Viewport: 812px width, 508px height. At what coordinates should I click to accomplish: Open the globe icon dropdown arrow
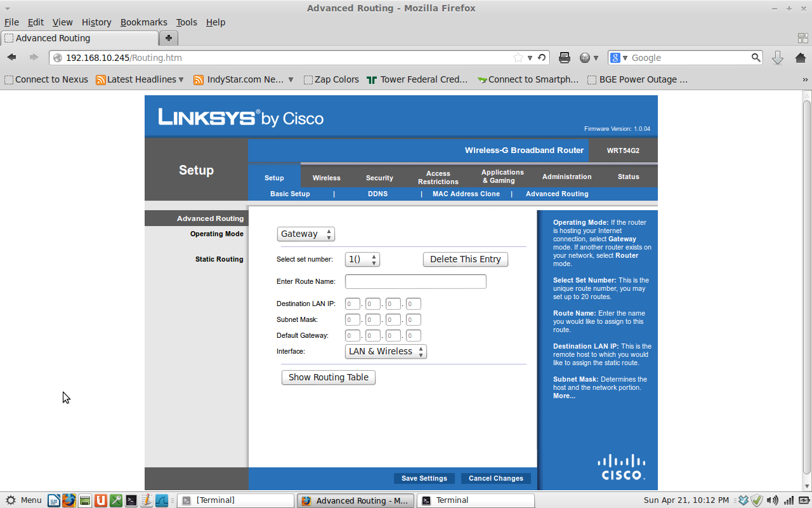(x=596, y=58)
